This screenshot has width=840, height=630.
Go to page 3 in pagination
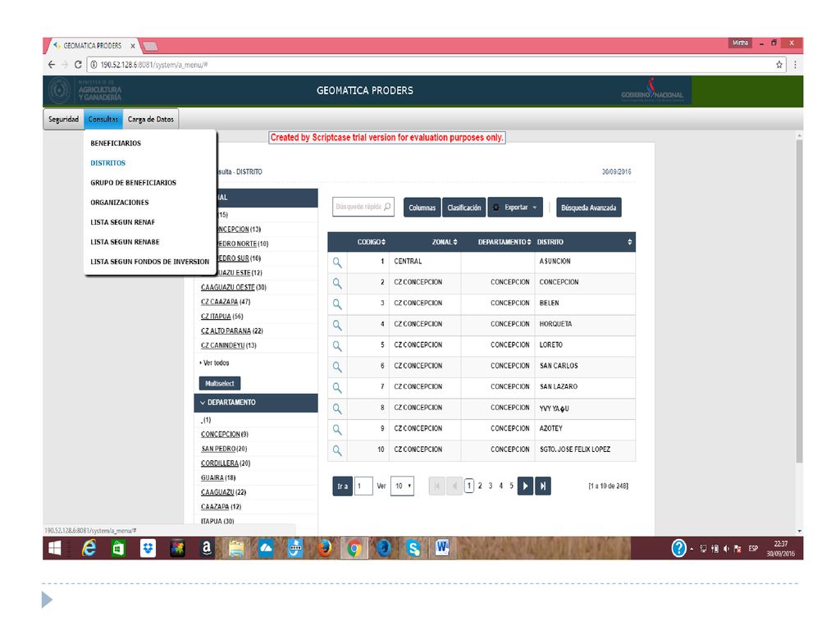click(x=491, y=486)
